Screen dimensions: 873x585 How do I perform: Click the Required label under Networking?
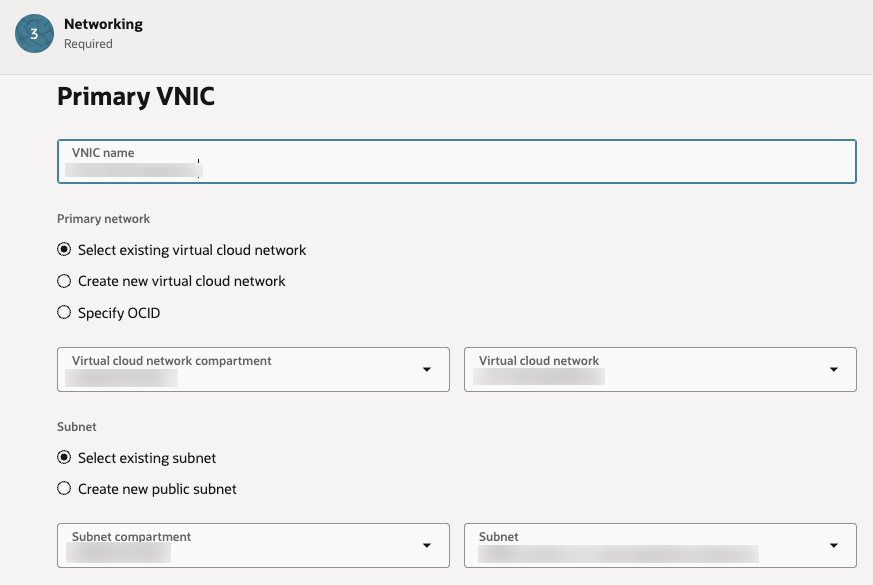click(x=88, y=43)
